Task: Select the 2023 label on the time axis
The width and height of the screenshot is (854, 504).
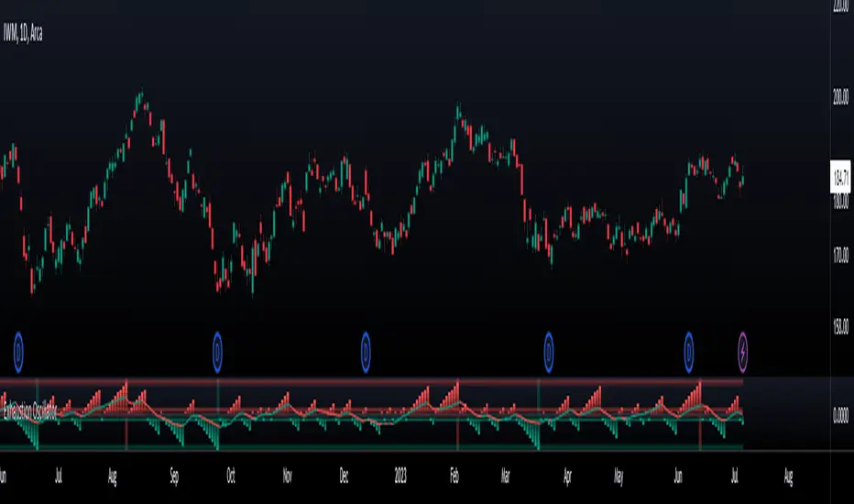Action: [x=400, y=476]
